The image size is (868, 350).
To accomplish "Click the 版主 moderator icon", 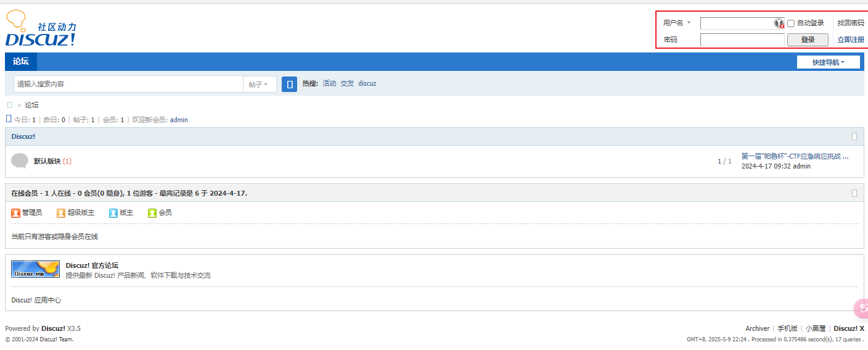I will 113,213.
